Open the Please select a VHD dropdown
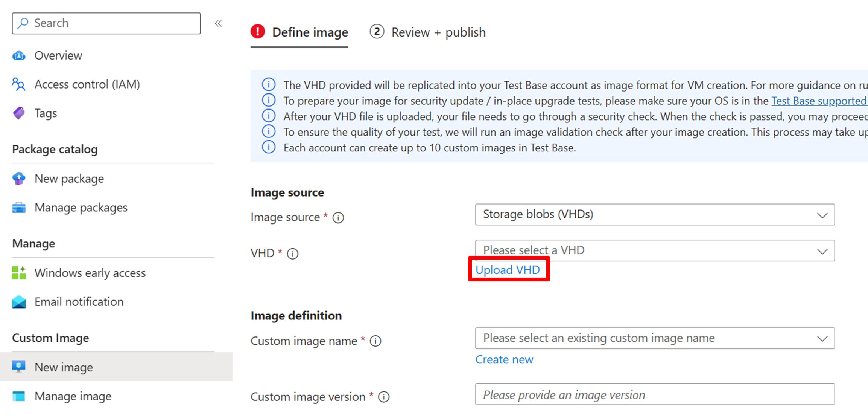This screenshot has width=868, height=420. (655, 250)
